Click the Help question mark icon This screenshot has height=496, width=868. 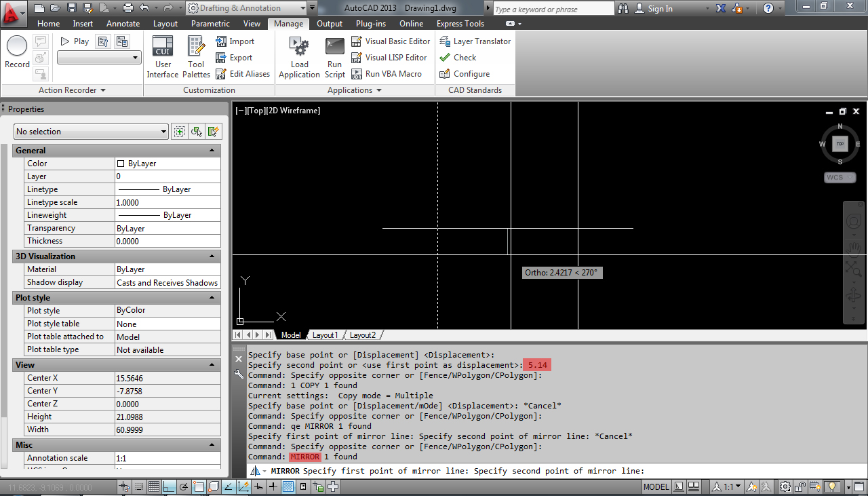tap(768, 9)
